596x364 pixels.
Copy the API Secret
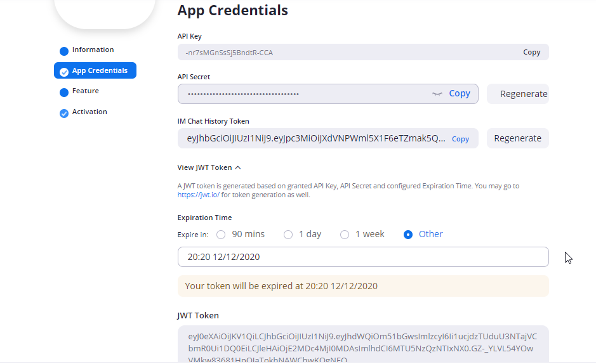(460, 94)
